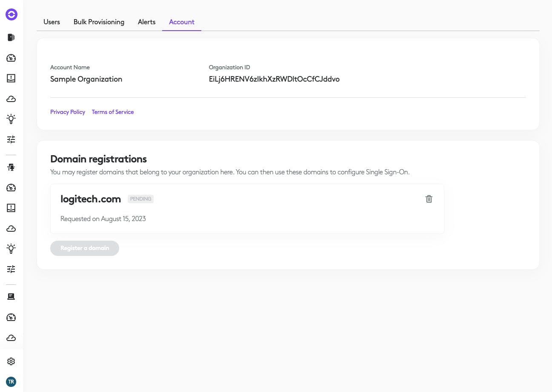The width and height of the screenshot is (552, 392).
Task: Open the Privacy Policy link
Action: [x=68, y=112]
